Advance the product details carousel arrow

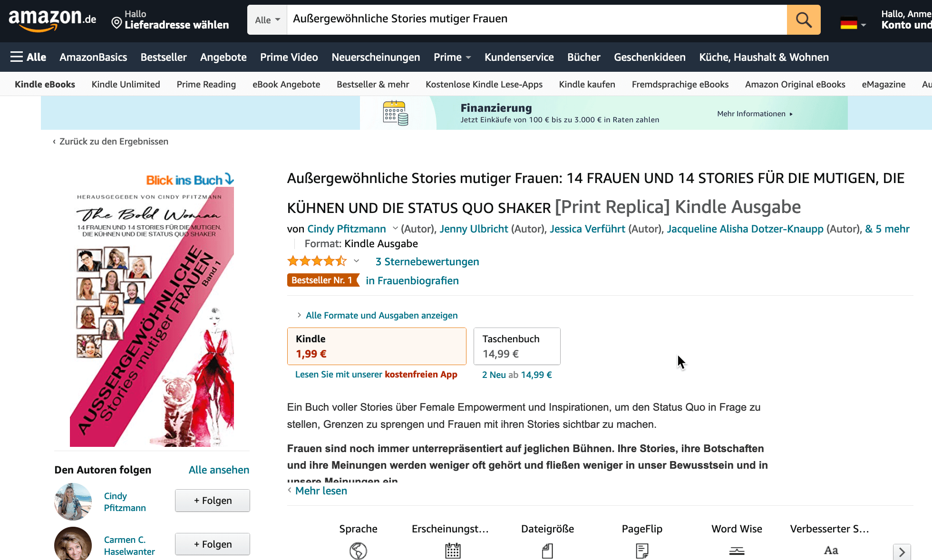point(902,552)
